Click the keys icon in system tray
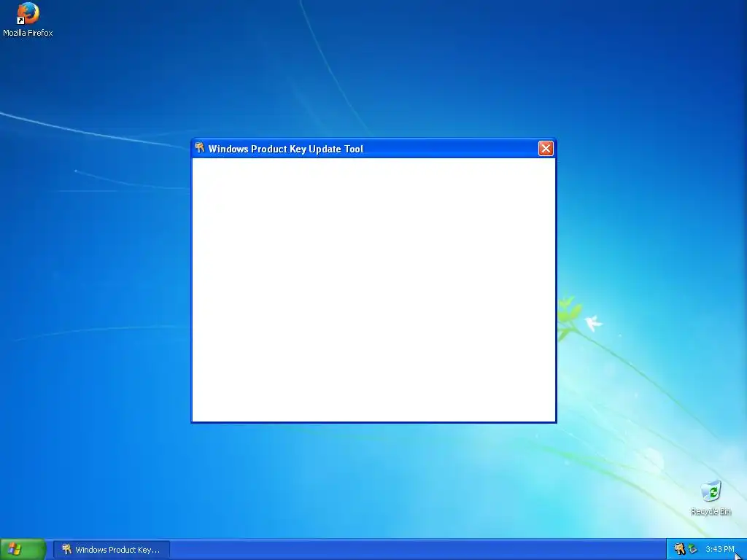The width and height of the screenshot is (747, 560). point(679,549)
